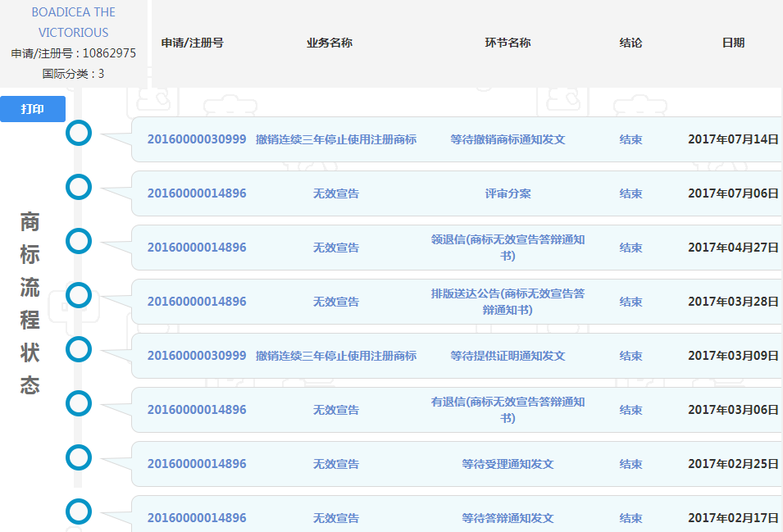Open the 等待撤销商标通知发文 step link
This screenshot has width=783, height=532.
coord(508,139)
